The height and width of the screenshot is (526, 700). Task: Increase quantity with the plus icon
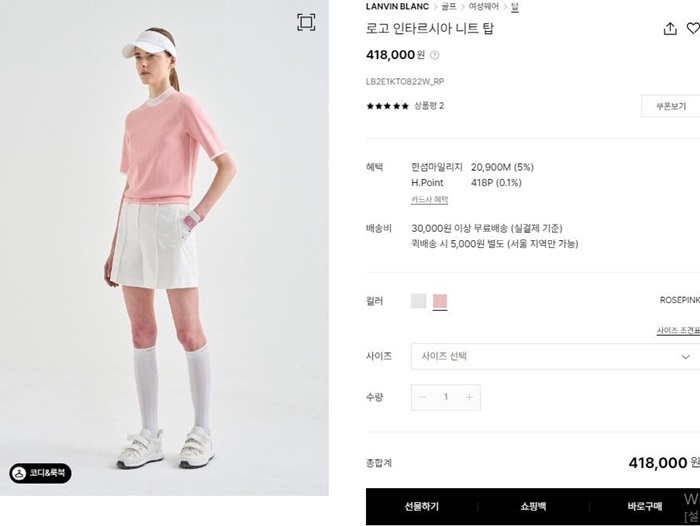pos(469,397)
